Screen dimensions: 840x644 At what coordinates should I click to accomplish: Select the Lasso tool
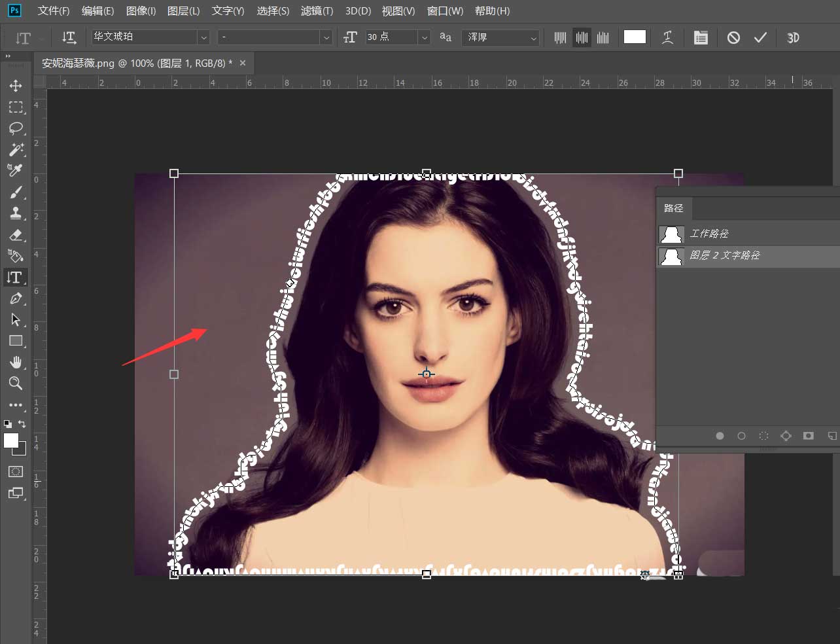(x=16, y=128)
